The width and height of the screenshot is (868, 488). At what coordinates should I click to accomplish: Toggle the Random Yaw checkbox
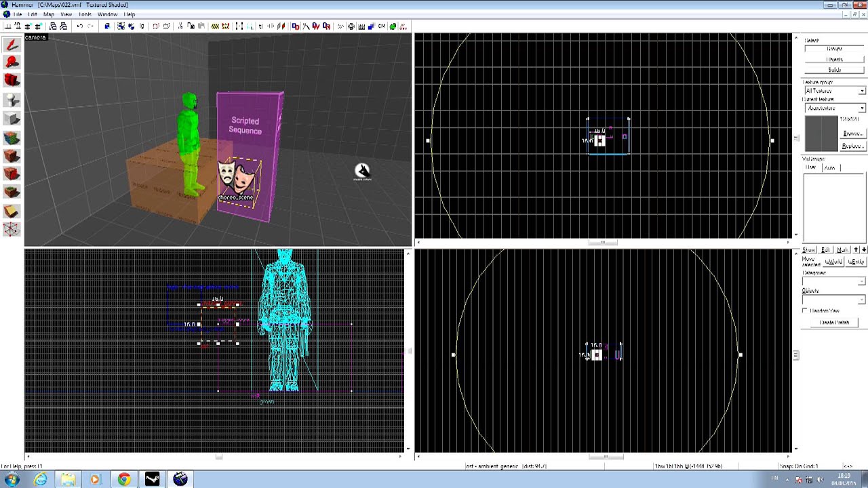click(x=805, y=310)
